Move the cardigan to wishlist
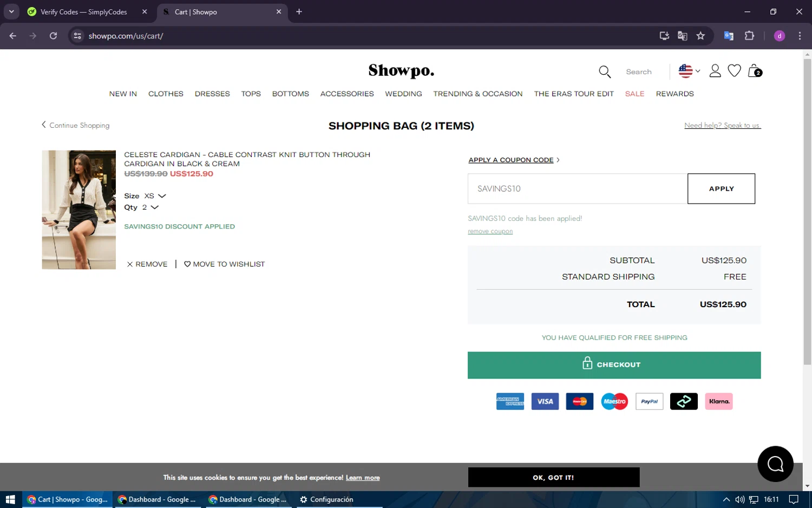 click(225, 264)
